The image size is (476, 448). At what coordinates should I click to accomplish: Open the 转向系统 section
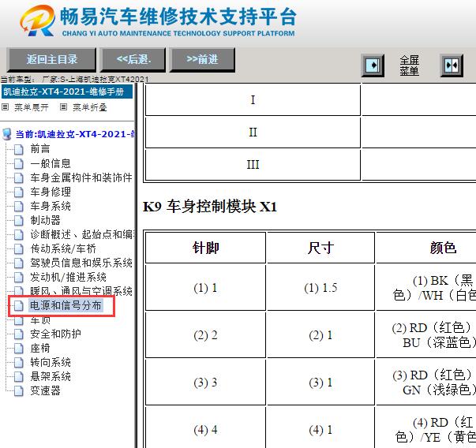tap(51, 363)
